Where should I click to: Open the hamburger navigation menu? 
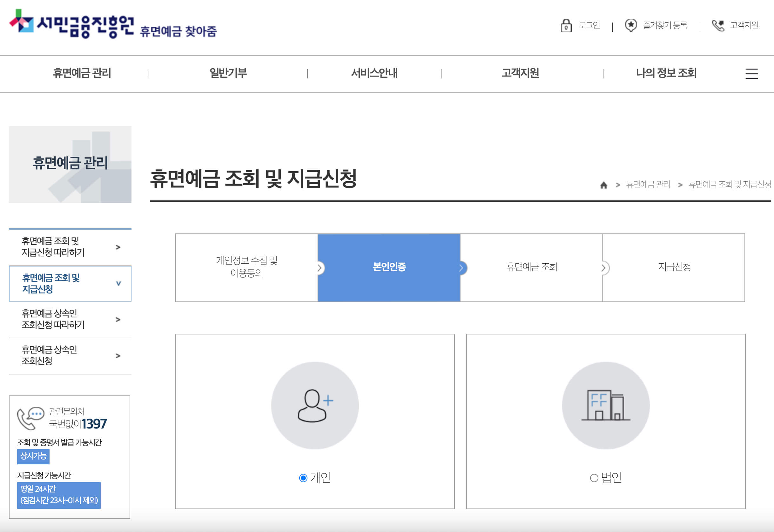point(752,74)
